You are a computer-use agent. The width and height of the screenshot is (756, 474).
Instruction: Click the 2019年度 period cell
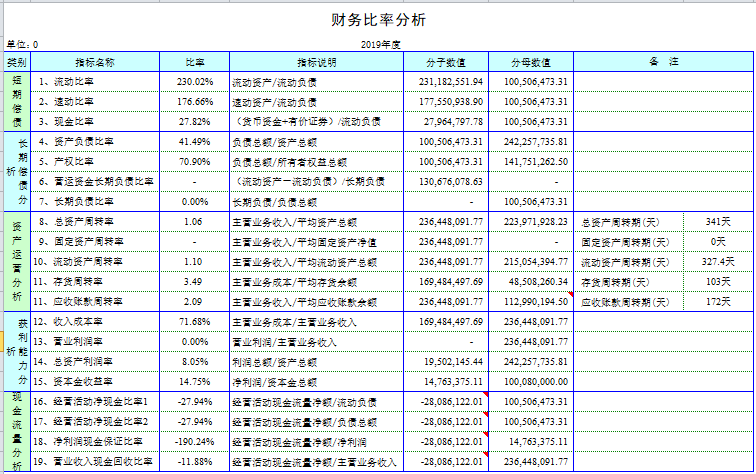pos(379,45)
